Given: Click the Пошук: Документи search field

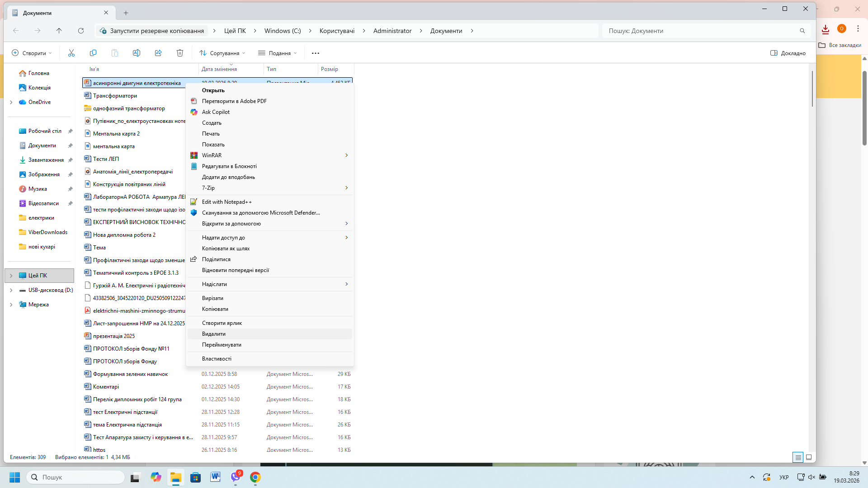Looking at the screenshot, I should [x=701, y=31].
